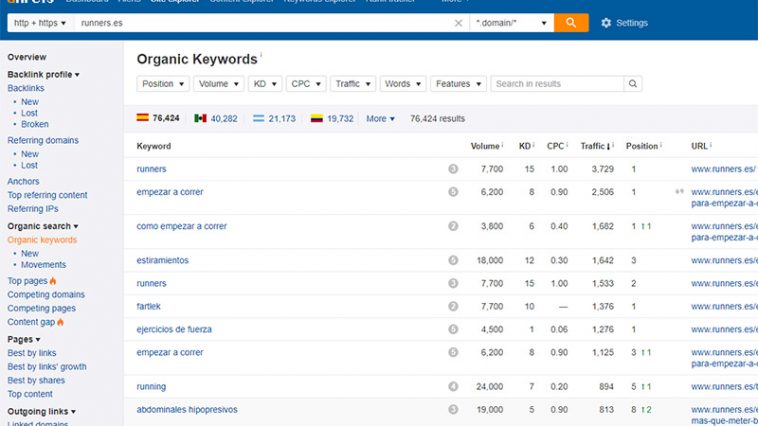Open the Position filter dropdown
This screenshot has height=426, width=758.
click(x=163, y=84)
